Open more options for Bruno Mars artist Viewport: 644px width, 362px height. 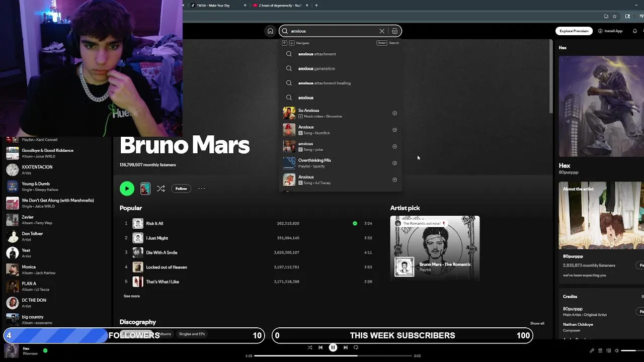click(202, 189)
